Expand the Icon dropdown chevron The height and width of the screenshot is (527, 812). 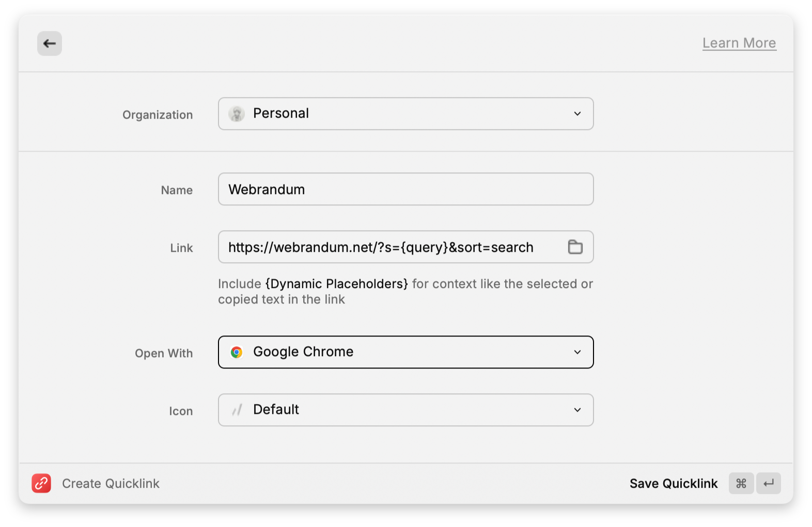[x=577, y=410]
